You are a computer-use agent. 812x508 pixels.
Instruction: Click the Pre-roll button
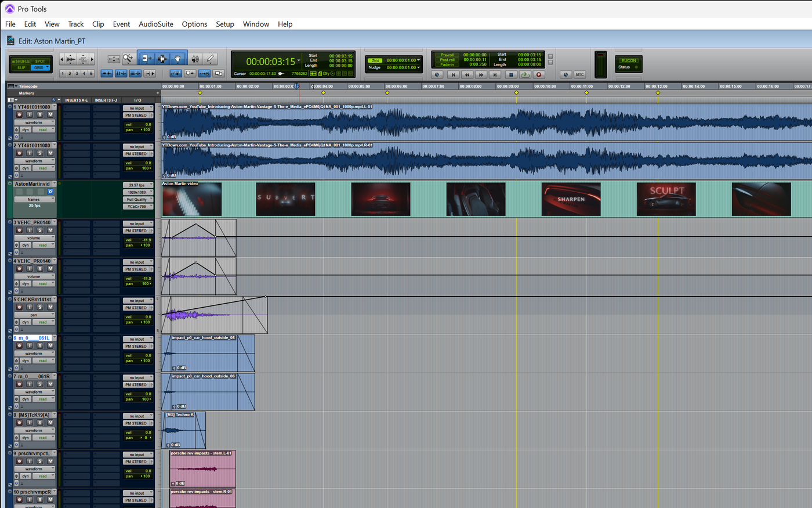click(447, 55)
